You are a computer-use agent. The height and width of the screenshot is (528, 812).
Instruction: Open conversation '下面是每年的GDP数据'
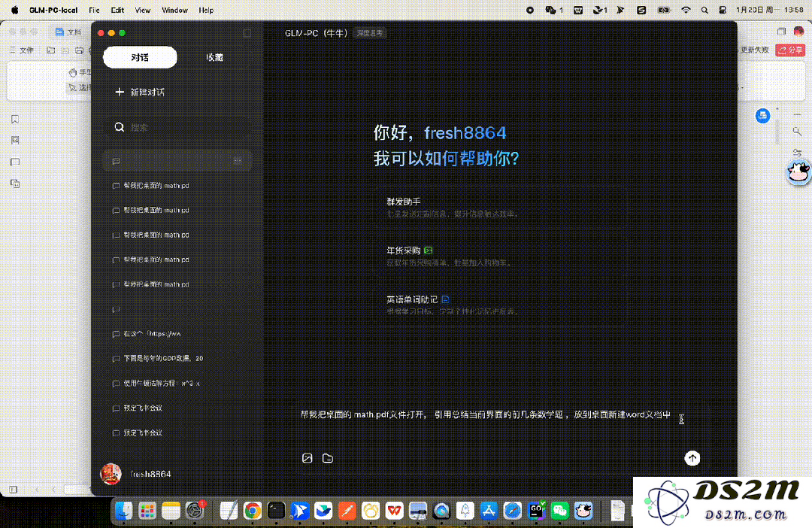(177, 359)
